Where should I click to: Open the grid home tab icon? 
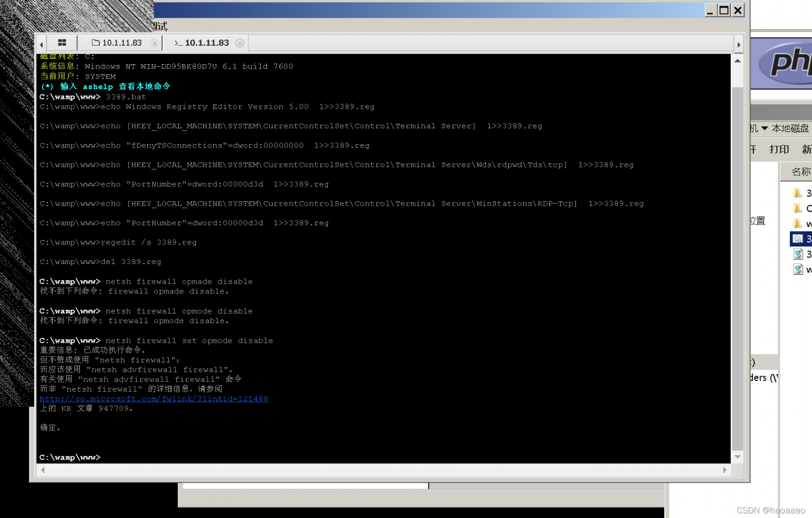62,43
